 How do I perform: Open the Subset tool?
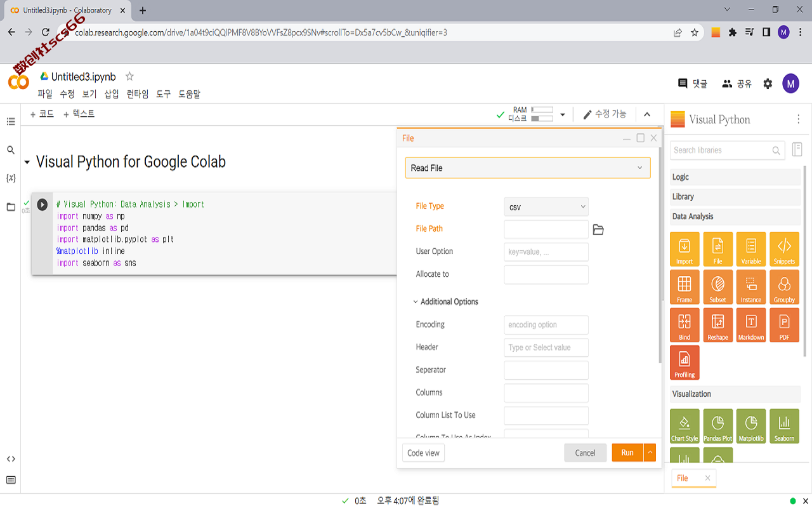coord(717,287)
